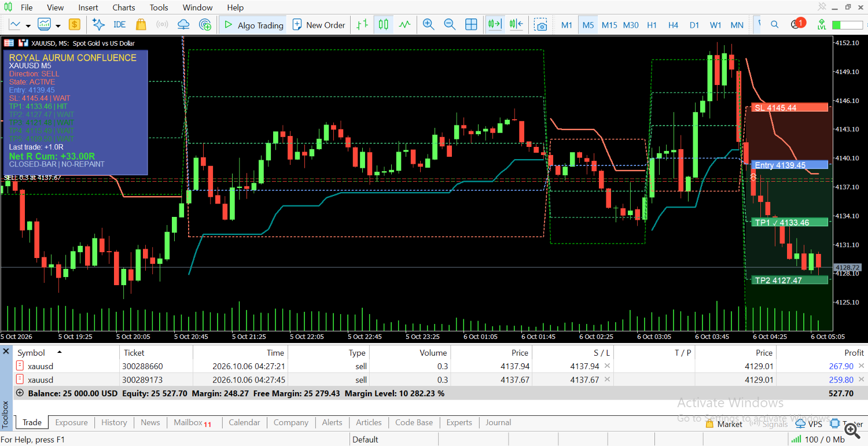Screen dimensions: 868x446
Task: Click the green LVL icon
Action: pos(821,25)
